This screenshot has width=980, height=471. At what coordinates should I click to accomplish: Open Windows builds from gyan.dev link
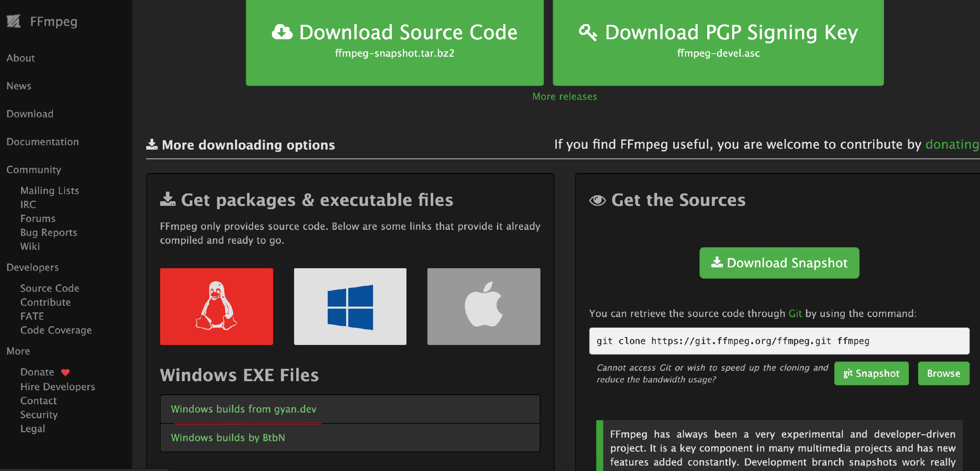click(x=243, y=409)
